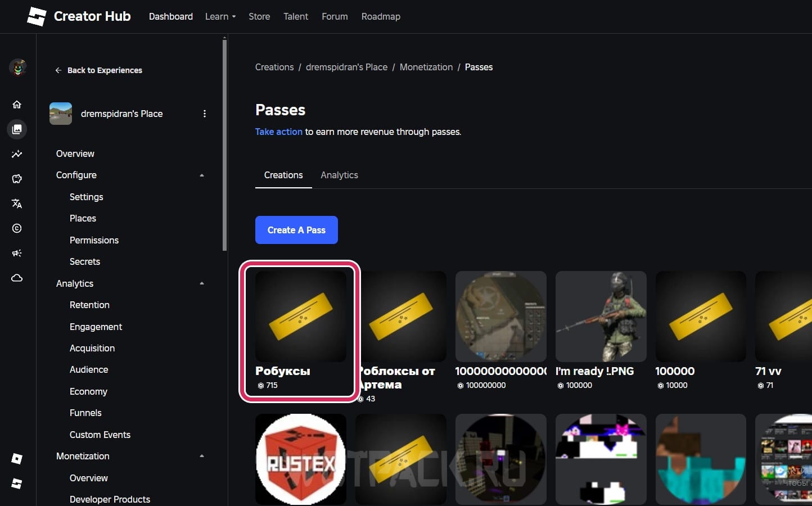The image size is (812, 506).
Task: Open the megaphone Advertising icon in the sidebar
Action: click(17, 253)
